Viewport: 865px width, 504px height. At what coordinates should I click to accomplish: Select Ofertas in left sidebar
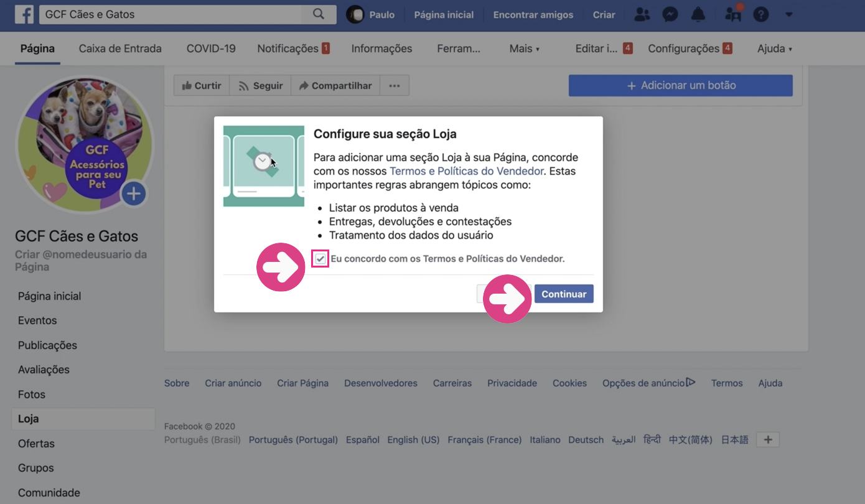36,444
